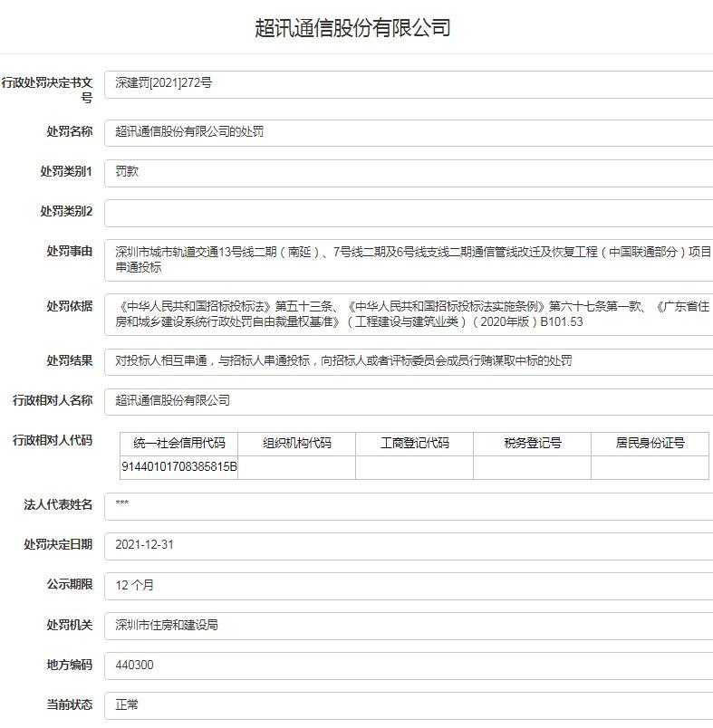Click the 处罚依据 label
This screenshot has width=713, height=728.
pyautogui.click(x=70, y=306)
